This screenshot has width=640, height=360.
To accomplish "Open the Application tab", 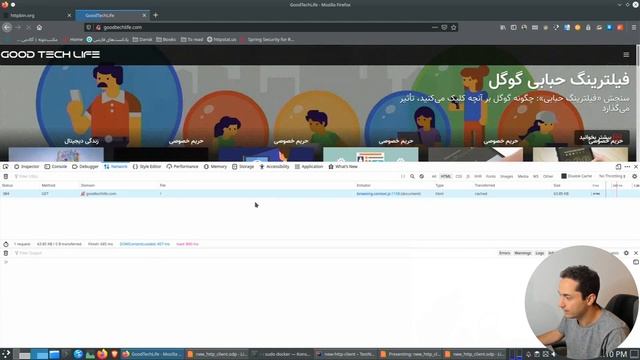I will pos(309,167).
